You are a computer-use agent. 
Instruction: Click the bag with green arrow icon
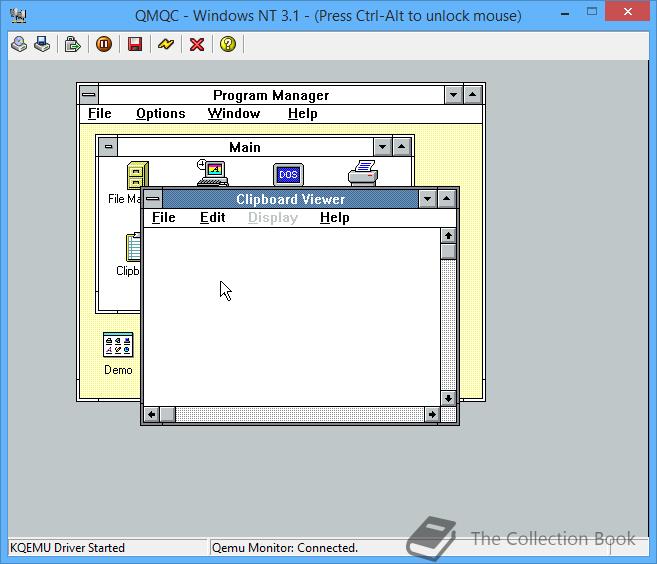click(72, 44)
